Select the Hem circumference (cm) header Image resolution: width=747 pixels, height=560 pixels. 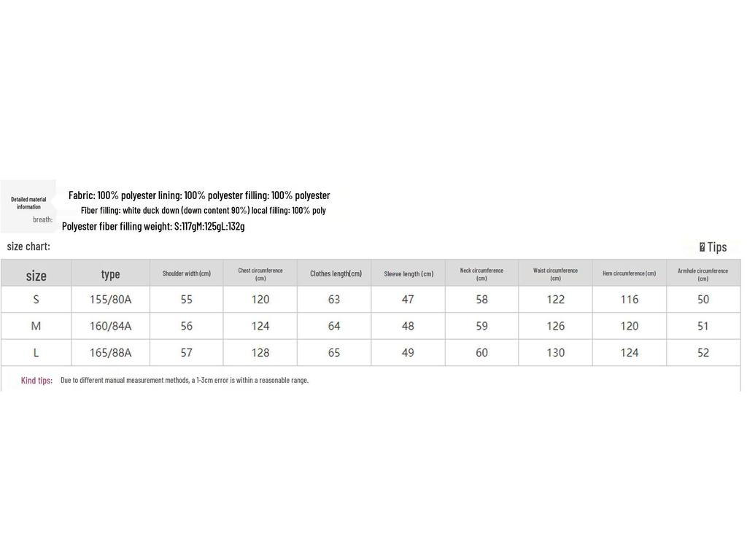tap(629, 273)
